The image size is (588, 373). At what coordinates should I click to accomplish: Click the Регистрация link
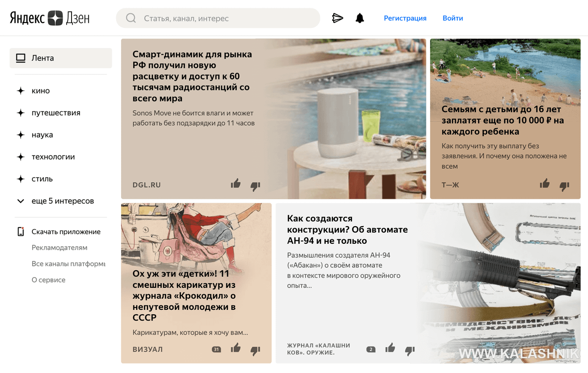tap(405, 18)
